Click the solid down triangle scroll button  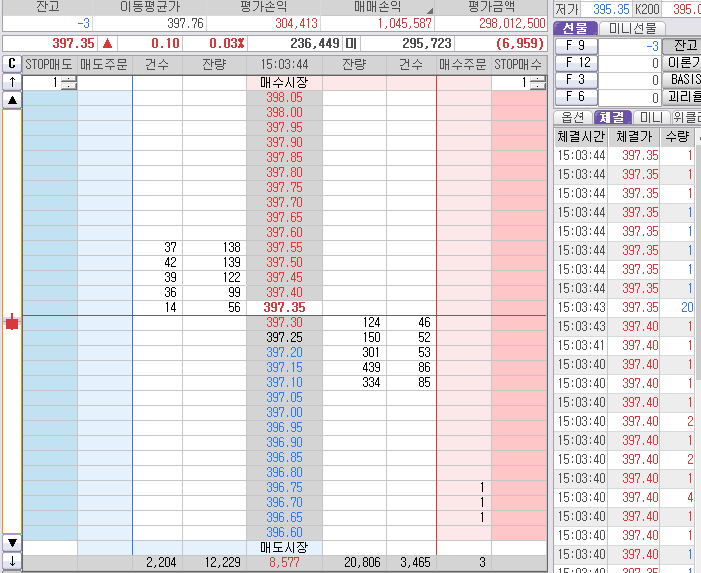tap(12, 543)
